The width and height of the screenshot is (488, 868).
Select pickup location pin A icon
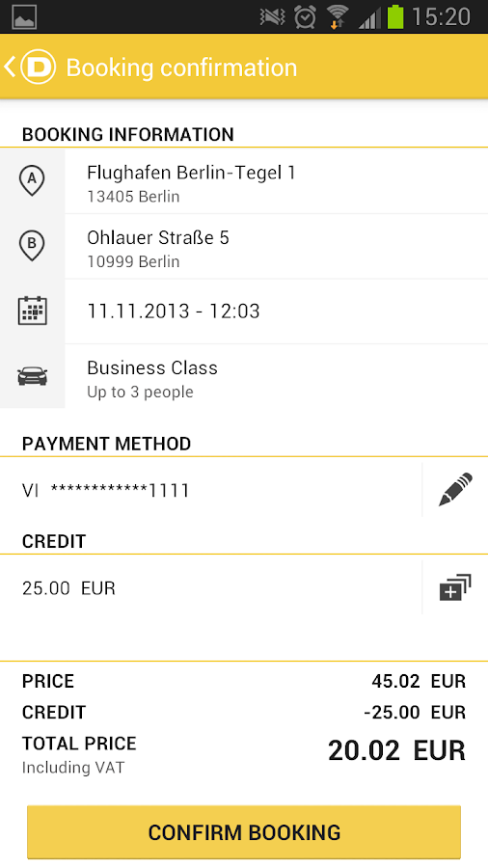[x=32, y=181]
